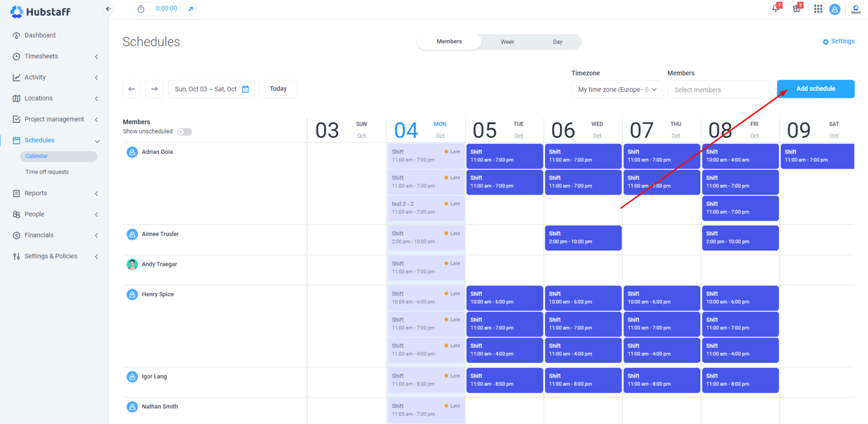Open notifications via the bell icon
Image resolution: width=868 pixels, height=424 pixels.
pyautogui.click(x=775, y=9)
